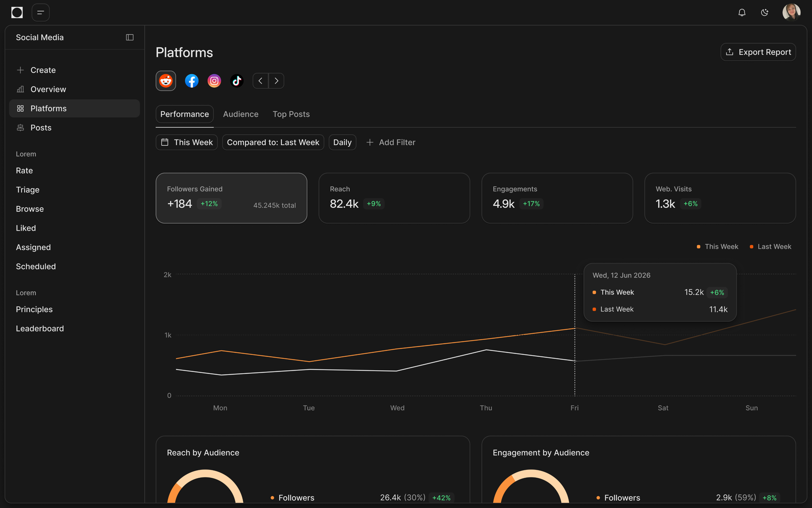The height and width of the screenshot is (508, 812).
Task: Select the Engagements metric card
Action: pos(557,198)
